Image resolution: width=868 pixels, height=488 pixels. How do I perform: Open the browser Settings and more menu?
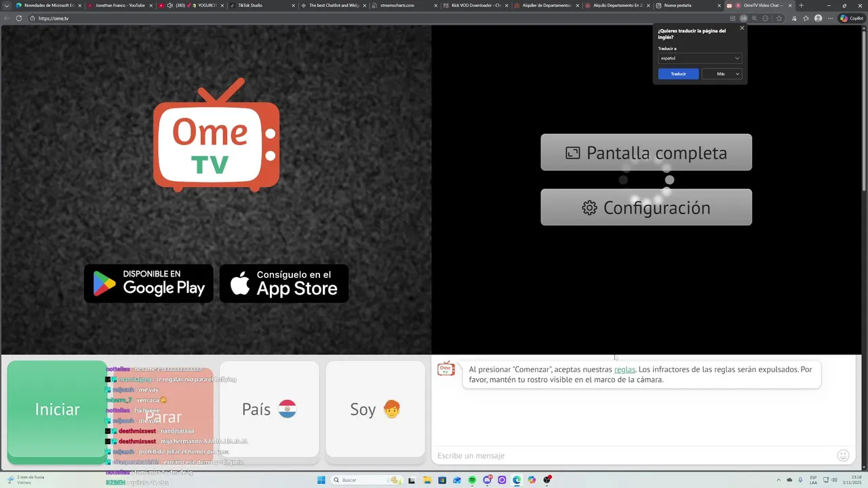830,18
